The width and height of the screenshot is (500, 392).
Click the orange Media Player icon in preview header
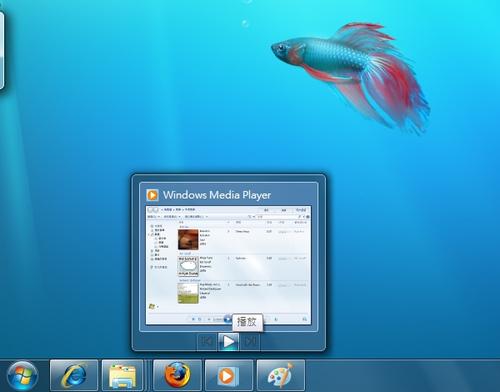pyautogui.click(x=153, y=195)
